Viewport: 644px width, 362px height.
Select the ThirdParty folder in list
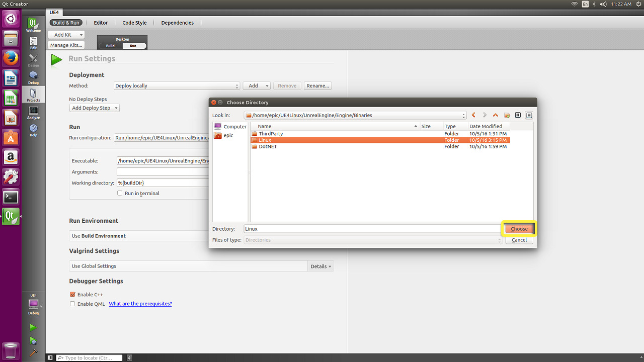(271, 134)
